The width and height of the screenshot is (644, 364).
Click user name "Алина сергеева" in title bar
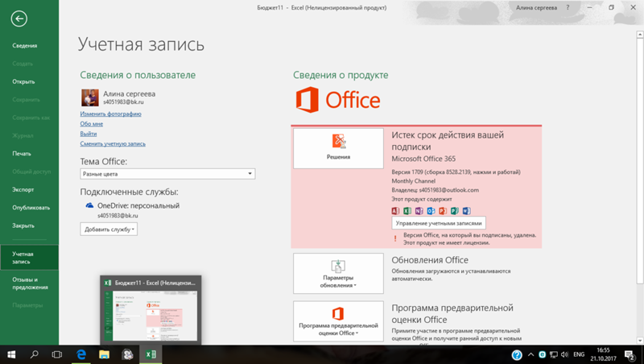click(x=536, y=8)
